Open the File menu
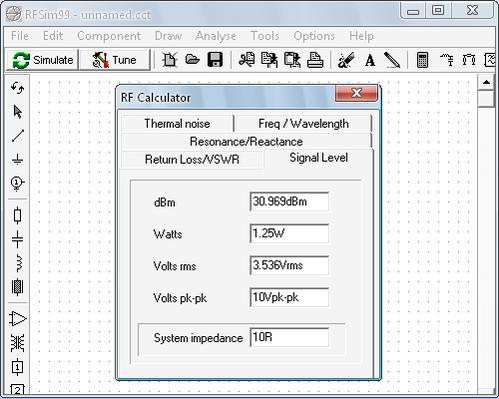The image size is (499, 399). (20, 36)
